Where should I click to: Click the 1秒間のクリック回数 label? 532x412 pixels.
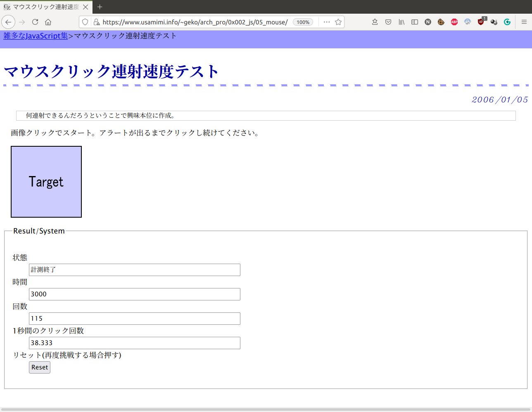coord(48,331)
